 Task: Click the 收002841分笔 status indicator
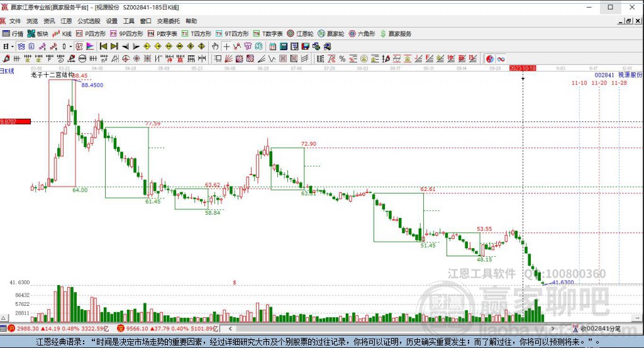pyautogui.click(x=596, y=329)
